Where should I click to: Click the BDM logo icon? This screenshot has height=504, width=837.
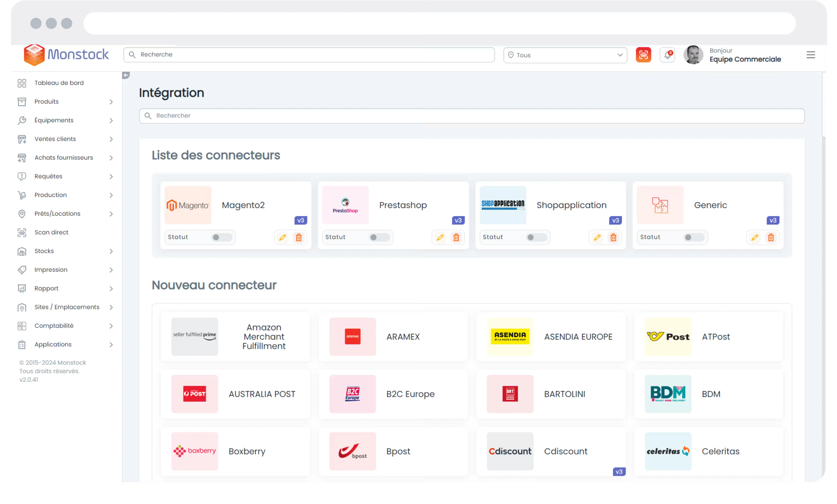[668, 394]
